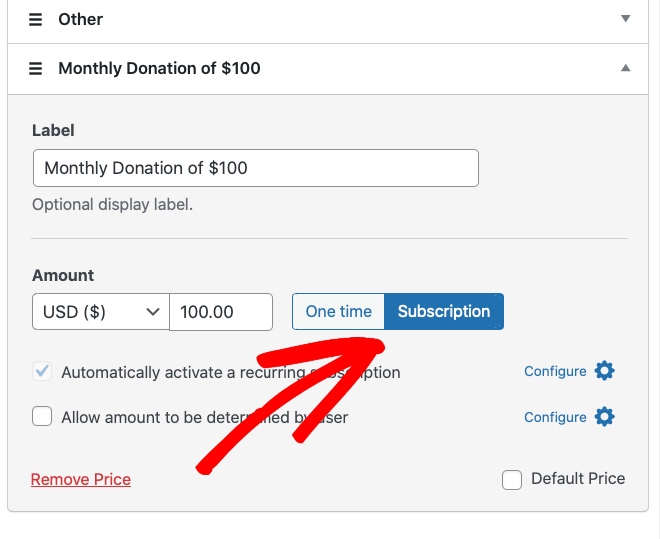The height and width of the screenshot is (539, 660).
Task: Select the Subscription payment option
Action: pos(444,312)
